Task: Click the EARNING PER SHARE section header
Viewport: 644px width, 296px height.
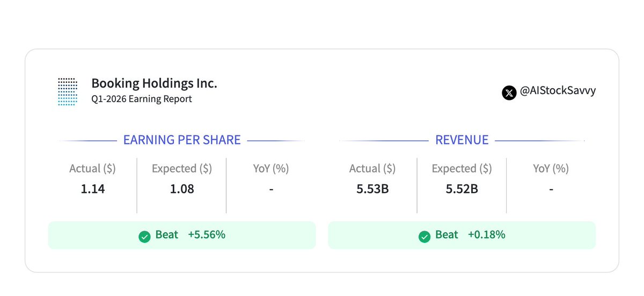Action: (182, 140)
